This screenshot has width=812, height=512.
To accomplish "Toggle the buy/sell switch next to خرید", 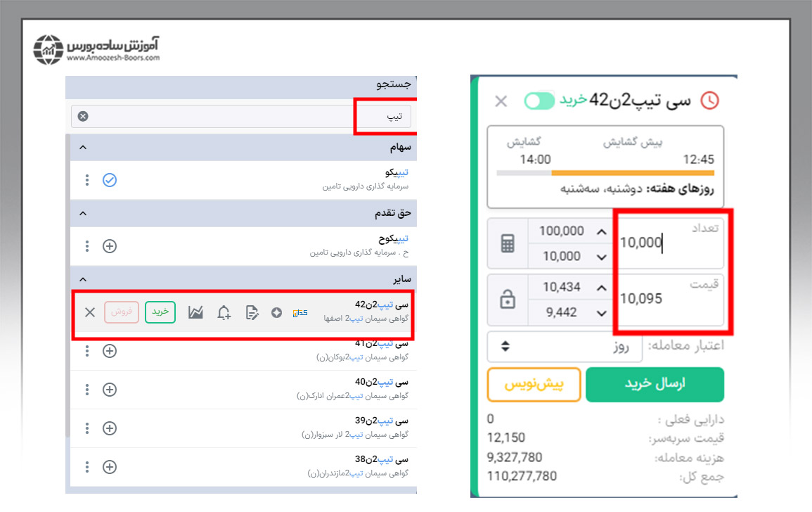I will tap(539, 101).
